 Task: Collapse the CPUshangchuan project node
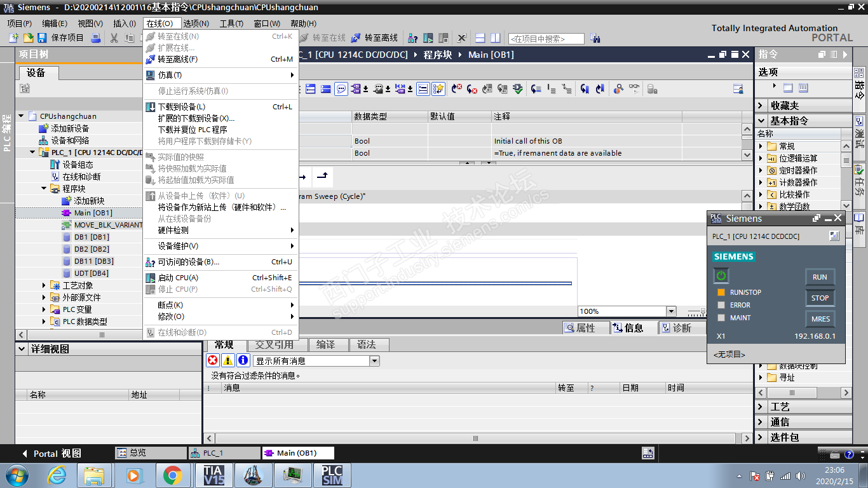coord(22,116)
